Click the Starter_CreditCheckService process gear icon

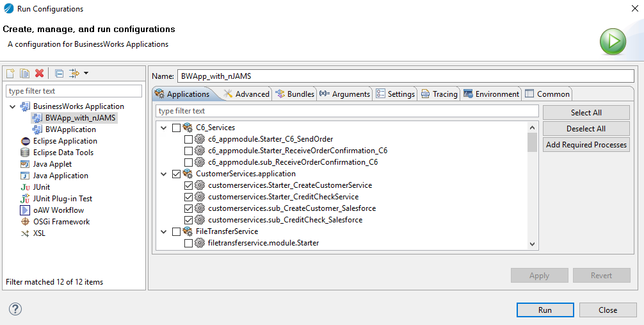200,197
